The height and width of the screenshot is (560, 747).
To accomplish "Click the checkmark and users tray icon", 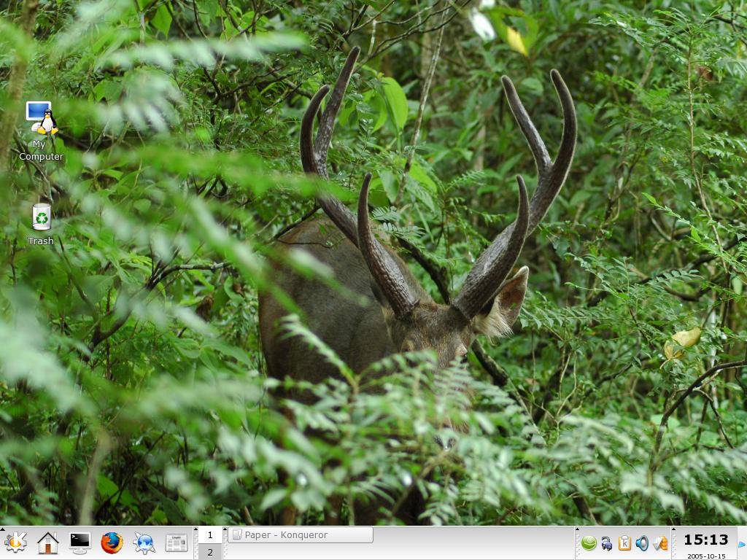I will (660, 542).
